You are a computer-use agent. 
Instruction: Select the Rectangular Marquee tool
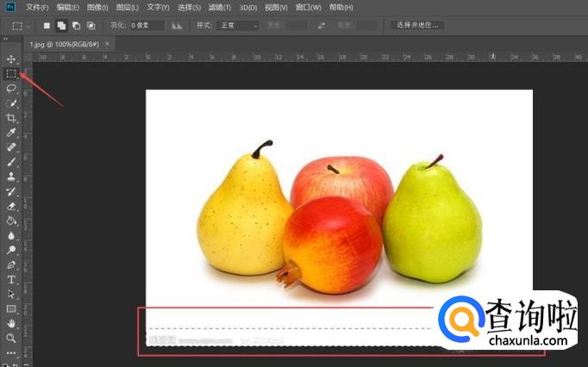pos(12,73)
